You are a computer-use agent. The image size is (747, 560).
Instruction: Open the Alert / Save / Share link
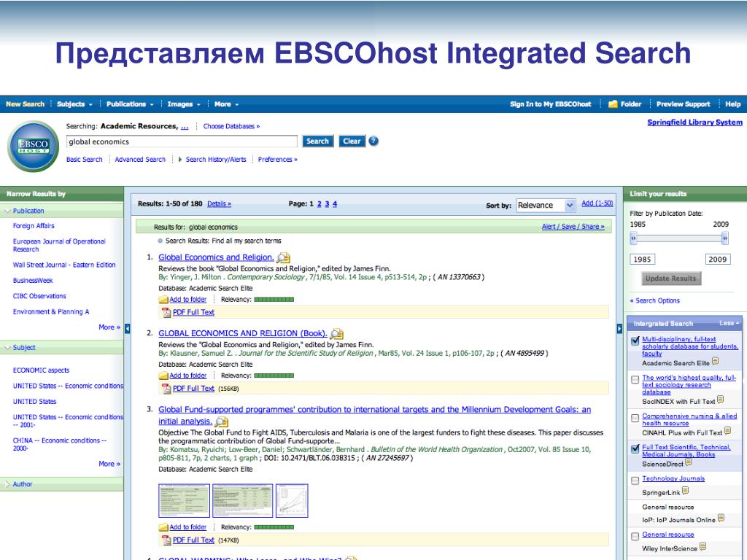573,227
